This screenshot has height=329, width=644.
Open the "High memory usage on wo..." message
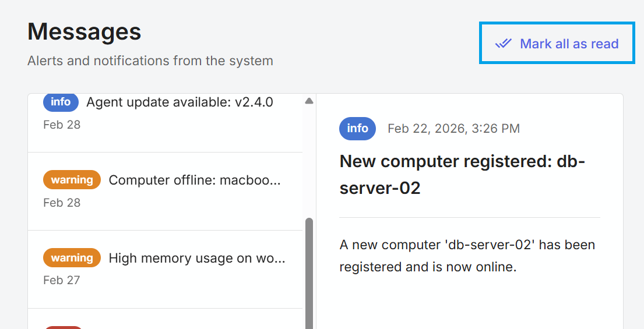[x=197, y=258]
